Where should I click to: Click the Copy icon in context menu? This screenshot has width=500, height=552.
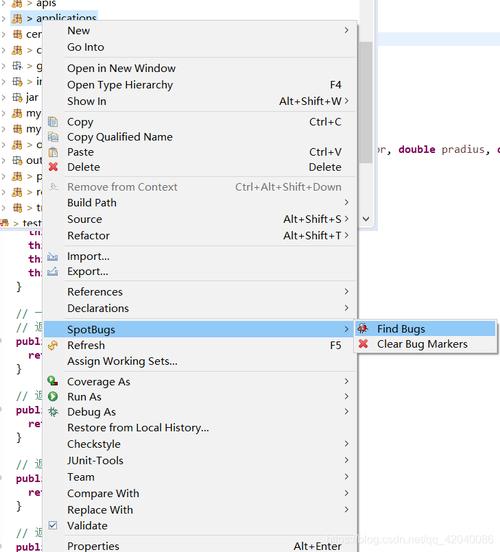pos(53,122)
